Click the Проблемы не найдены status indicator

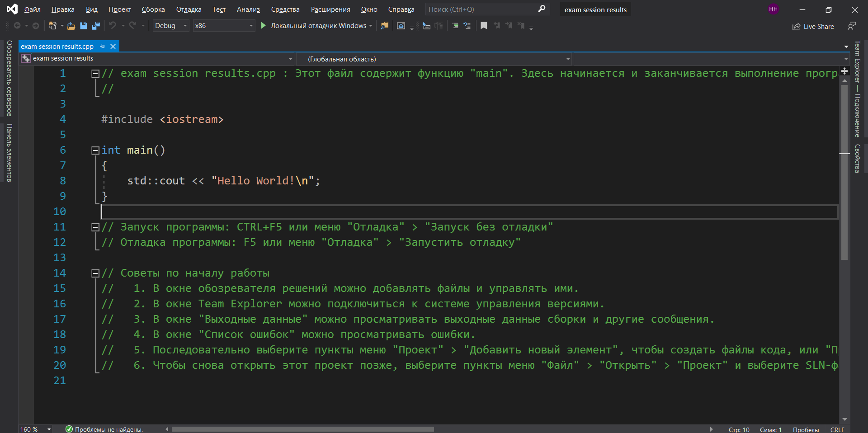point(104,429)
